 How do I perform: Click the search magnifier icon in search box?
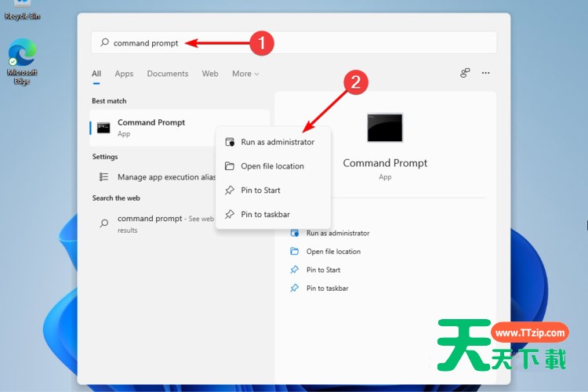[104, 43]
